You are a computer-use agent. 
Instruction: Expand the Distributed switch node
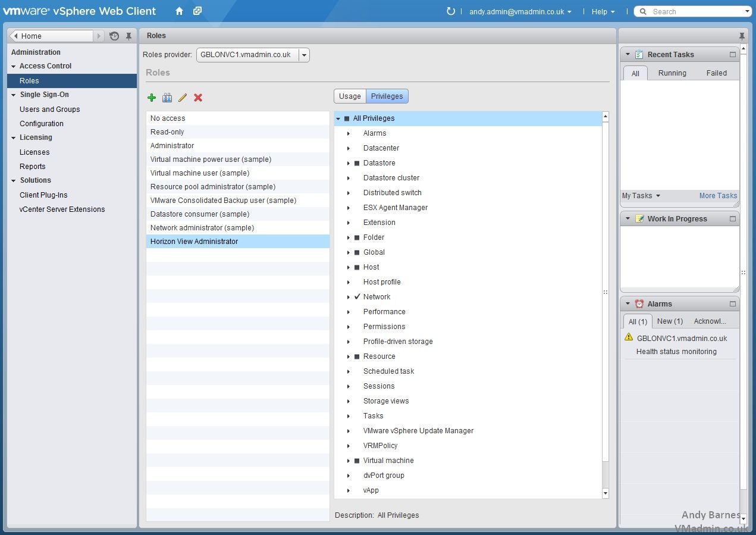coord(349,193)
